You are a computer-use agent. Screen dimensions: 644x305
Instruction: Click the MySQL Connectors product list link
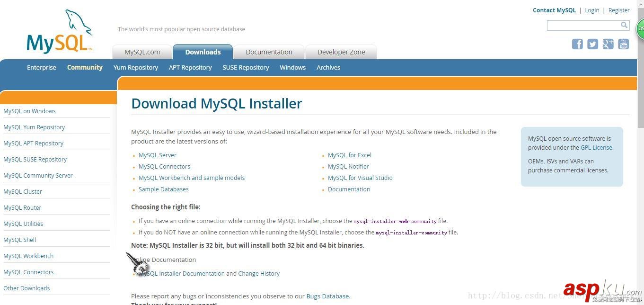[164, 166]
